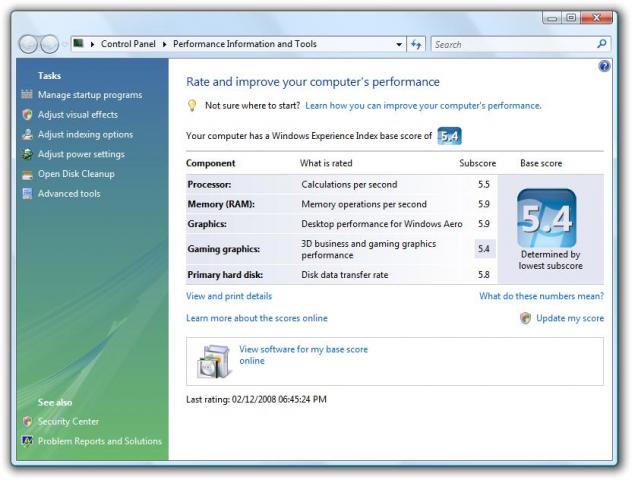This screenshot has width=638, height=480.
Task: Click View and print details link
Action: 229,296
